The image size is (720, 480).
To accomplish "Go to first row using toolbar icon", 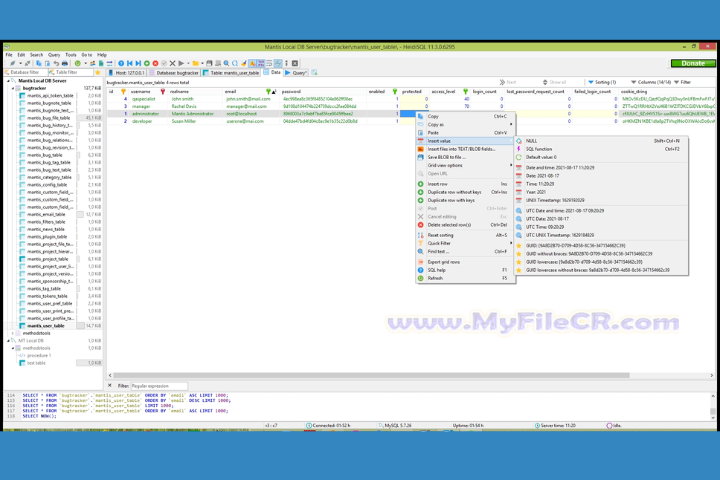I will click(130, 63).
